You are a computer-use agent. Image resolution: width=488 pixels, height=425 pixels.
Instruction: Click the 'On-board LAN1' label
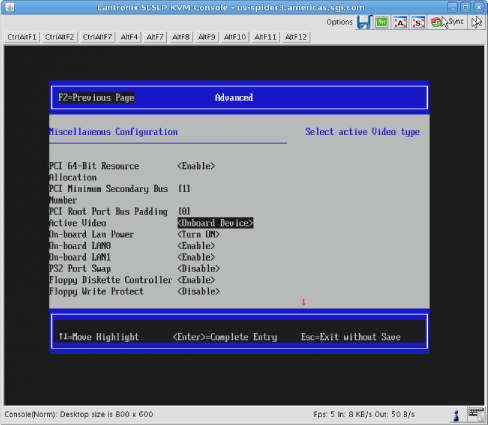[x=80, y=257]
